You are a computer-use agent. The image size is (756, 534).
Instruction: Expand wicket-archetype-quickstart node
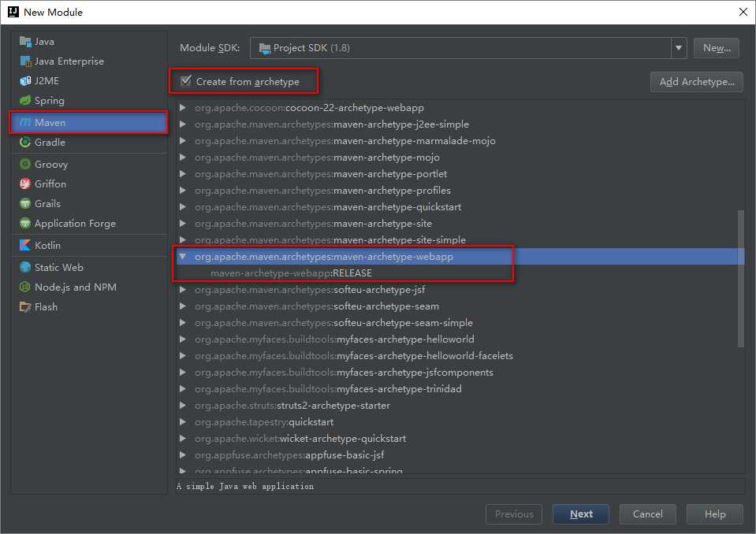[x=183, y=438]
